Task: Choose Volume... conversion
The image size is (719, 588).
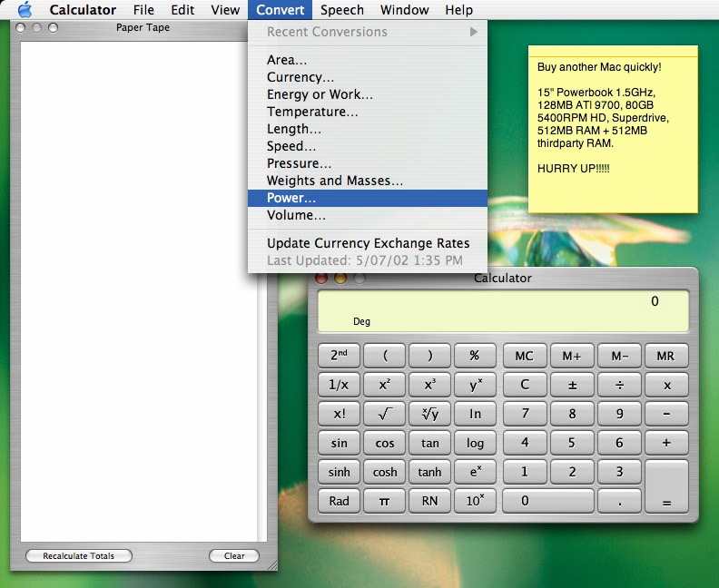Action: coord(368,215)
